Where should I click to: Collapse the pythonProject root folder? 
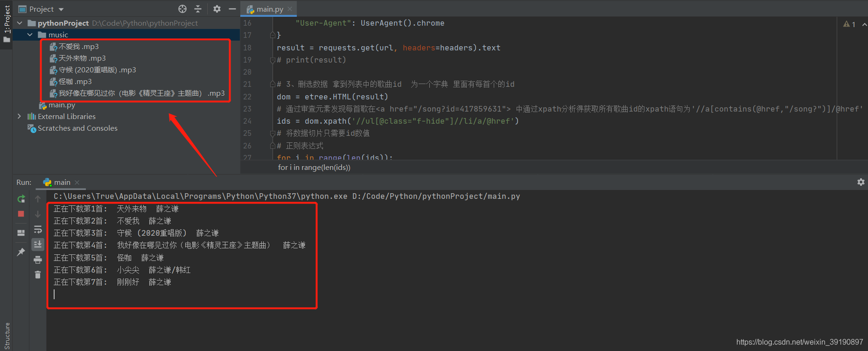(x=20, y=23)
